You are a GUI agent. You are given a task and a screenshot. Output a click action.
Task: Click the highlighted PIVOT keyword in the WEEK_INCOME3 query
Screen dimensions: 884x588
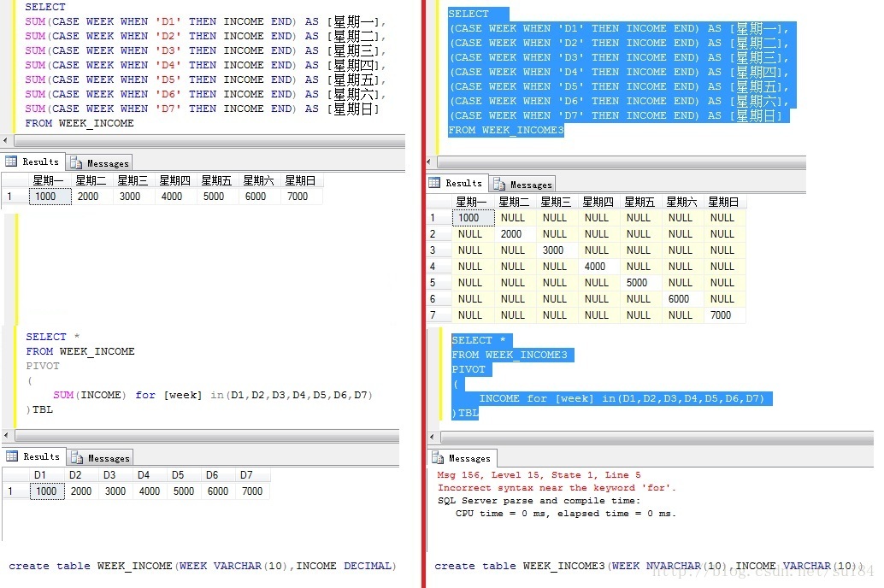pos(469,369)
